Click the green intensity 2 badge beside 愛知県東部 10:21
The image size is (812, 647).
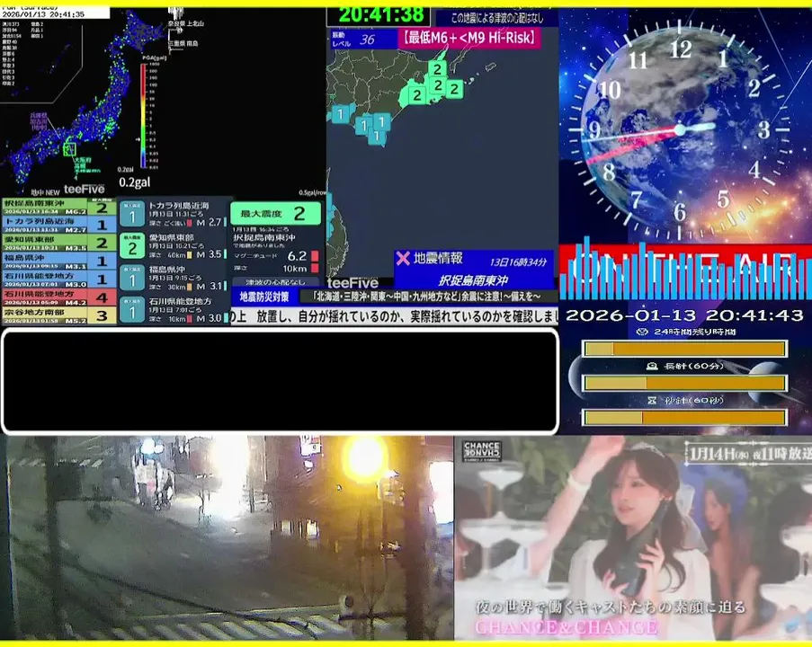click(132, 246)
